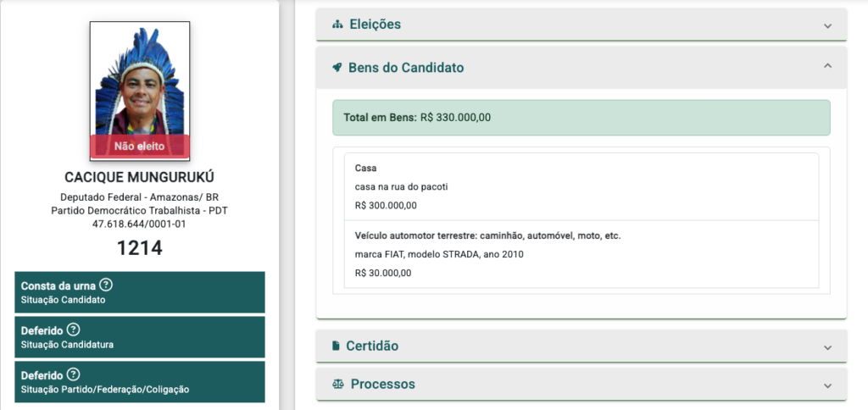Select the Veículo automotor terrestre asset entry
The height and width of the screenshot is (410, 868).
[581, 254]
